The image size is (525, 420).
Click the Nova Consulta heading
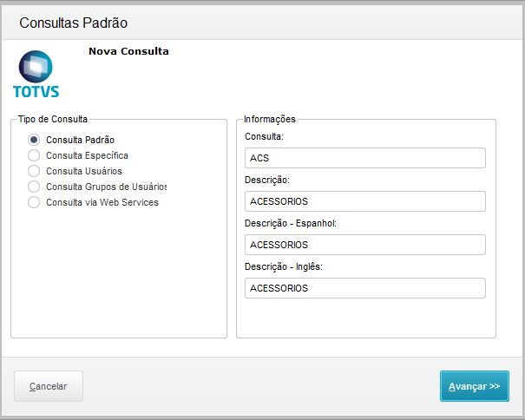click(x=128, y=51)
